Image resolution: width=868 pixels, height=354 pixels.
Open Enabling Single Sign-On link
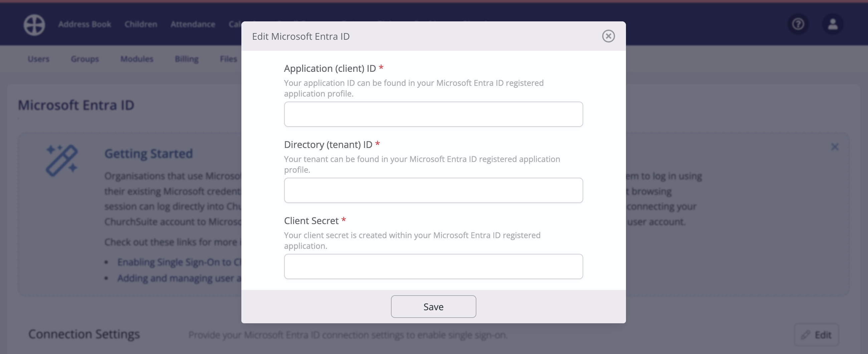click(x=179, y=262)
